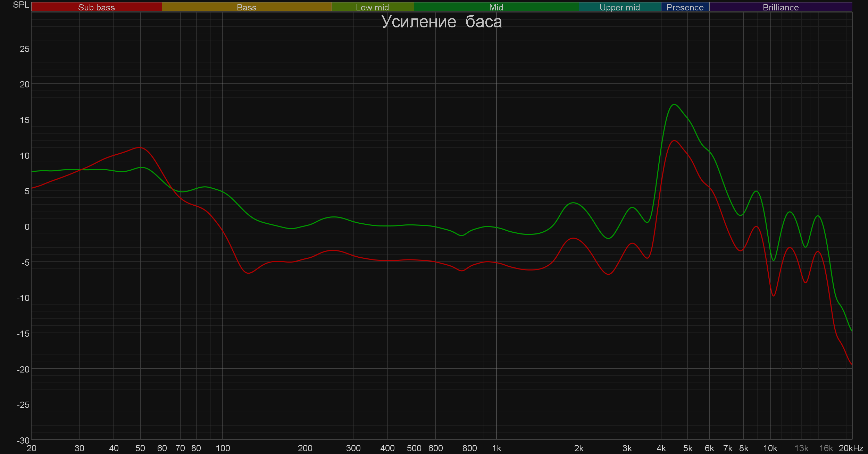Click the Presence band header

pos(685,7)
